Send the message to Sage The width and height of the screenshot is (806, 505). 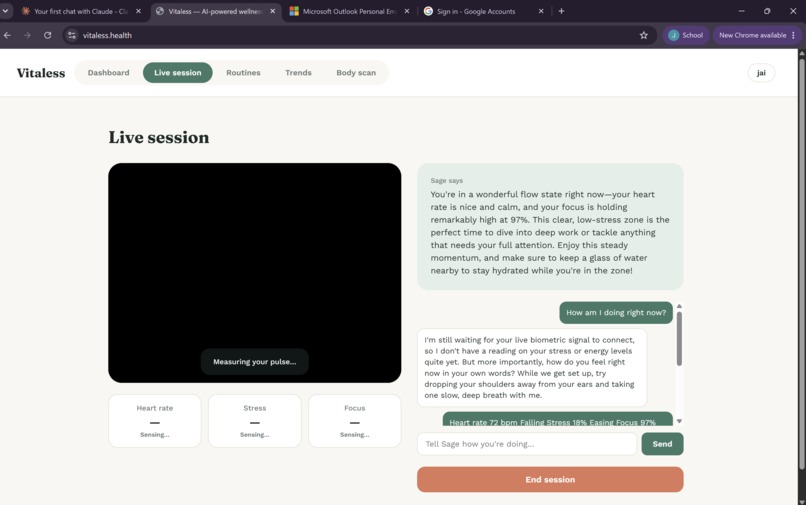point(662,444)
